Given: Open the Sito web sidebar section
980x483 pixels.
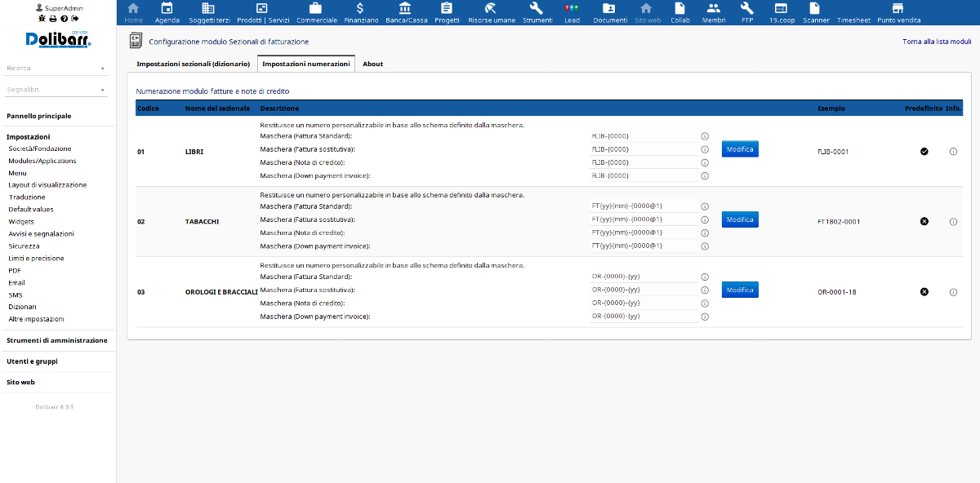Looking at the screenshot, I should click(20, 382).
